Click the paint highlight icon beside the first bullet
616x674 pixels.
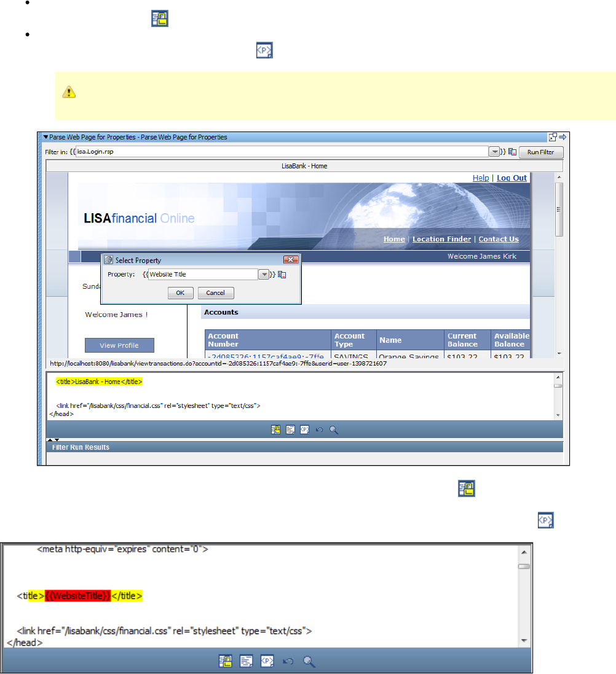pyautogui.click(x=160, y=18)
